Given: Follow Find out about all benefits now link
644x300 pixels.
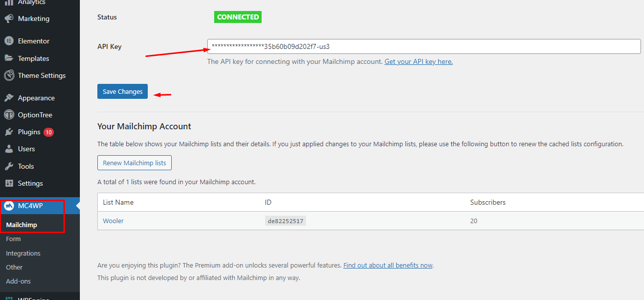Looking at the screenshot, I should tap(388, 265).
